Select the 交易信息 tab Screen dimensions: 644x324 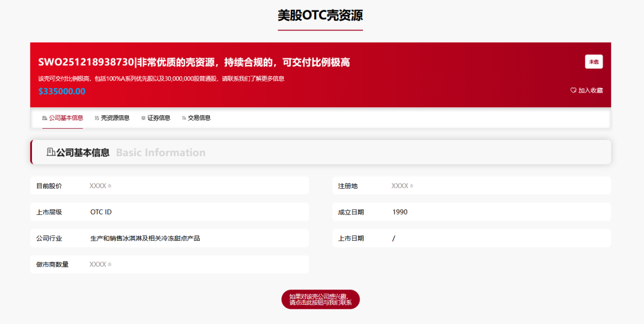point(199,118)
